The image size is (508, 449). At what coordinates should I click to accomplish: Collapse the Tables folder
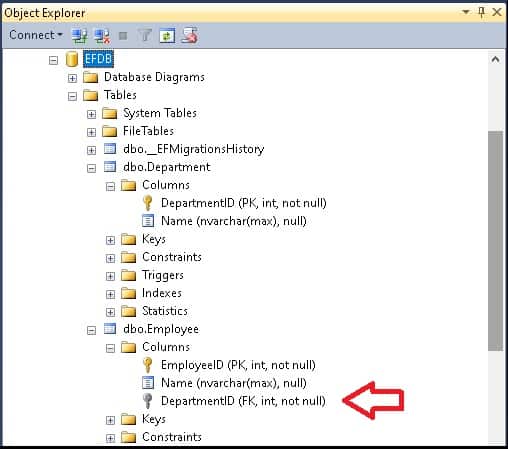[x=72, y=96]
